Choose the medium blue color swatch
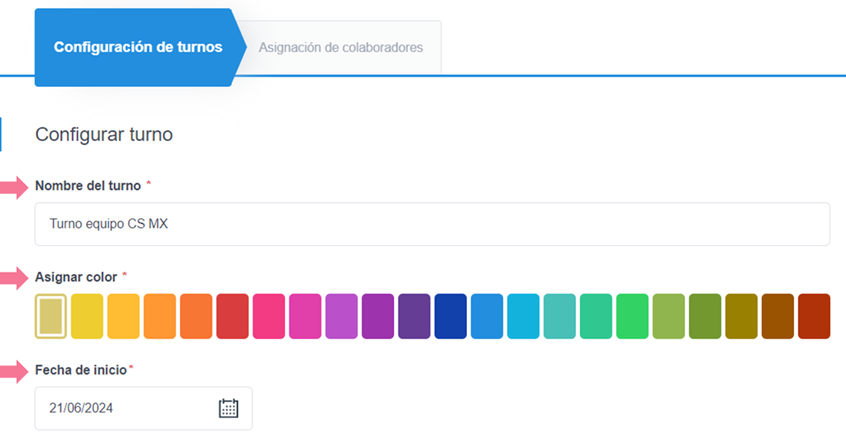The width and height of the screenshot is (846, 440). point(487,316)
